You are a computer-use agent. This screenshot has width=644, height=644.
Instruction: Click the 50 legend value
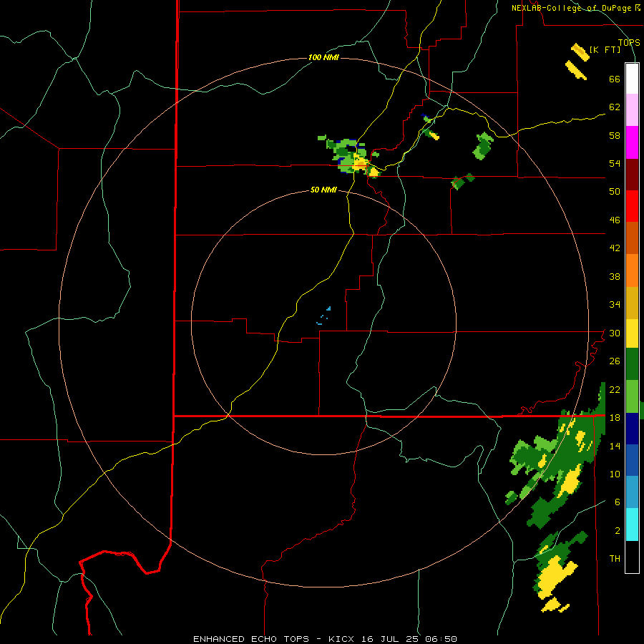click(615, 192)
